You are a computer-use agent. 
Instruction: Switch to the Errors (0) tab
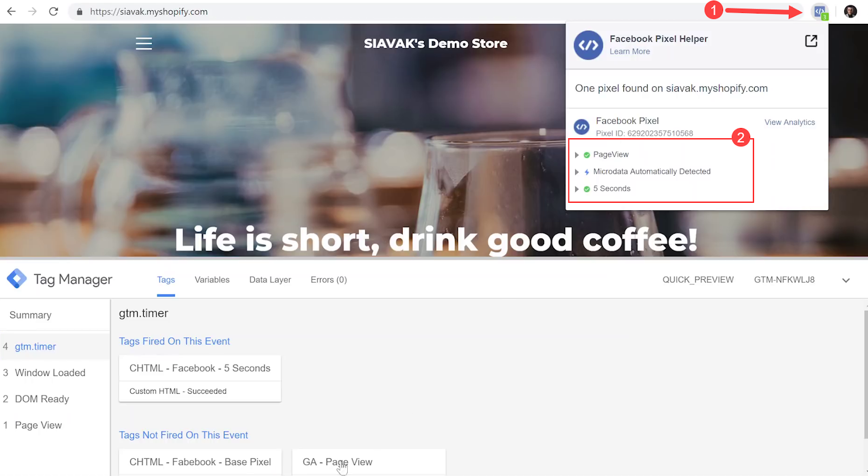tap(329, 280)
